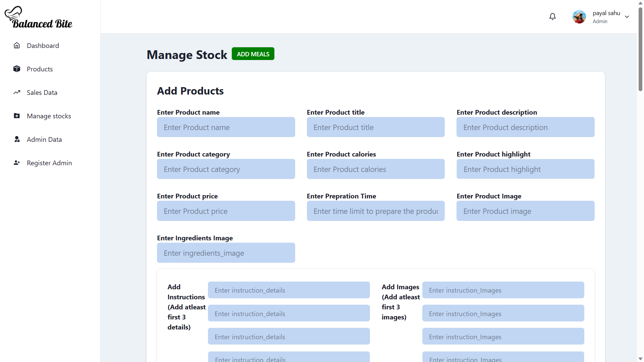Click the Enter Product calories field

[375, 169]
